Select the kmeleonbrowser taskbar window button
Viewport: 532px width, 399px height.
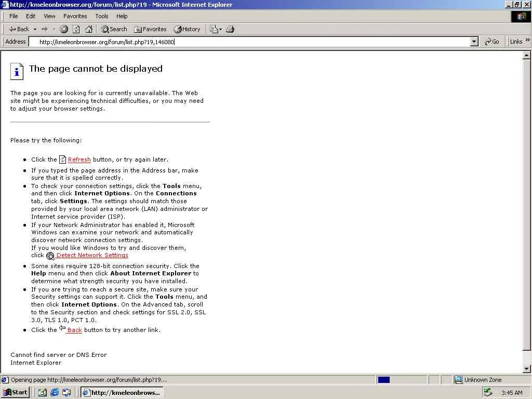pyautogui.click(x=122, y=393)
